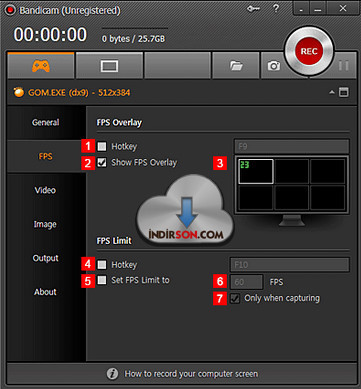Select the game recording mode gamepad tab
This screenshot has height=389, width=361.
(x=41, y=66)
